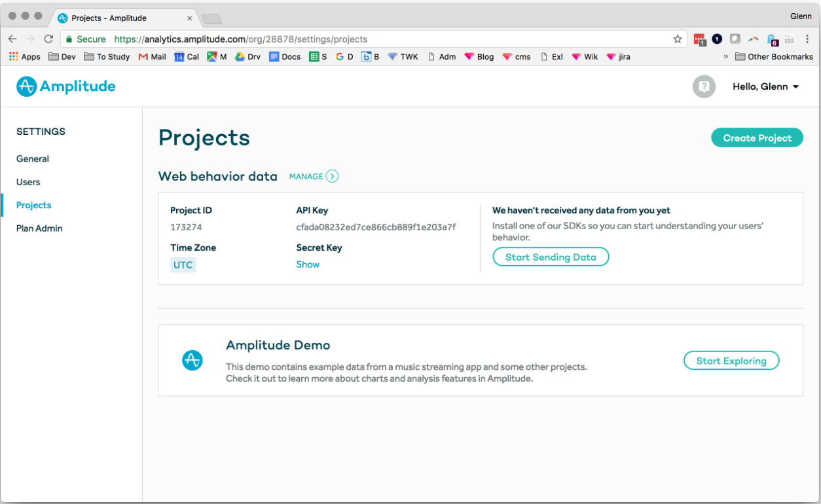Open General settings in sidebar
Viewport: 821px width, 504px height.
click(x=33, y=158)
